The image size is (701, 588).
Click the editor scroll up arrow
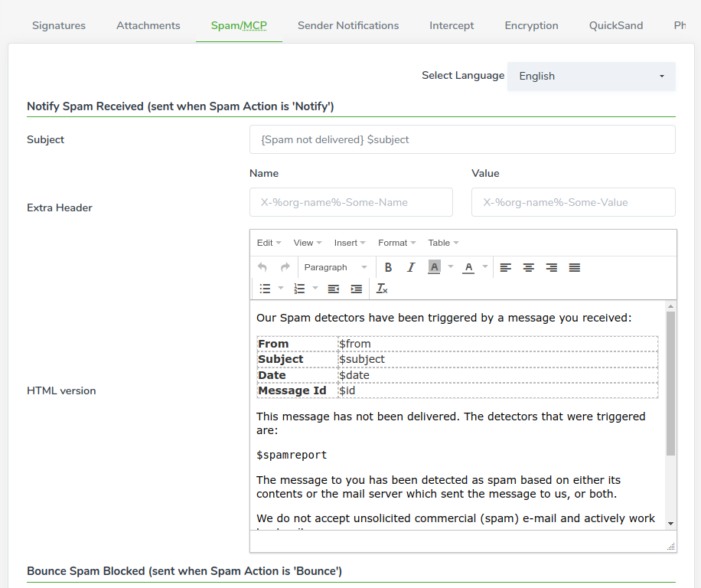click(670, 306)
